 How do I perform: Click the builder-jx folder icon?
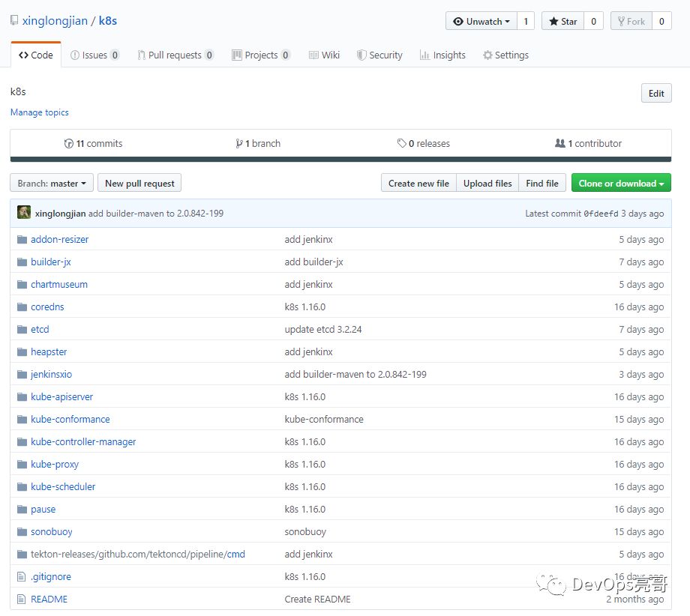(22, 262)
